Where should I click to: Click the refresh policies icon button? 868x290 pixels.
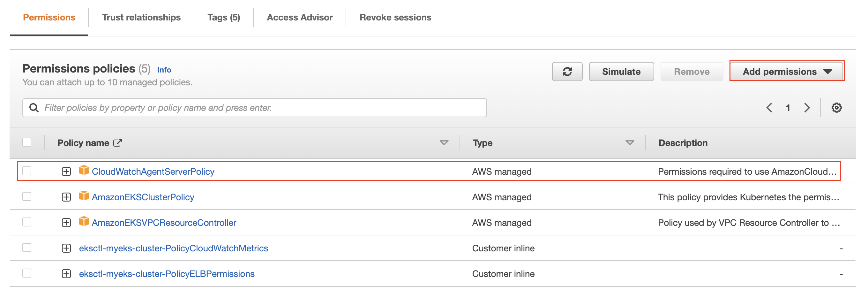pyautogui.click(x=567, y=72)
